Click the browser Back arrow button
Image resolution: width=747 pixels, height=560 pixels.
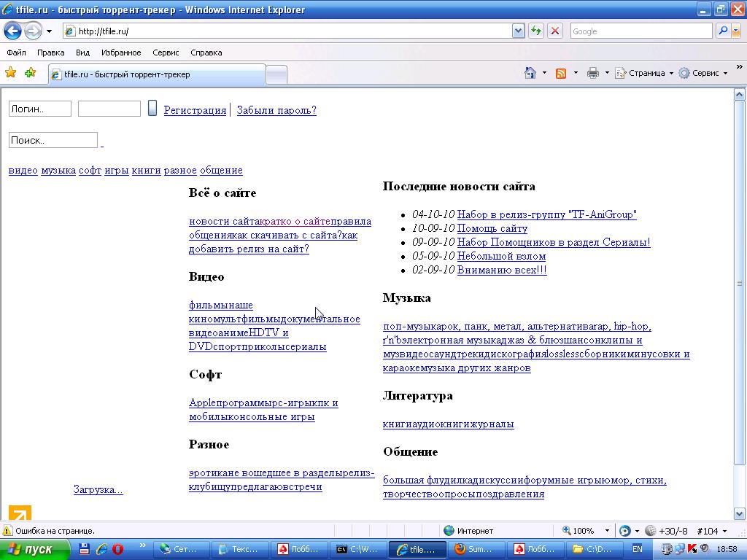12,31
